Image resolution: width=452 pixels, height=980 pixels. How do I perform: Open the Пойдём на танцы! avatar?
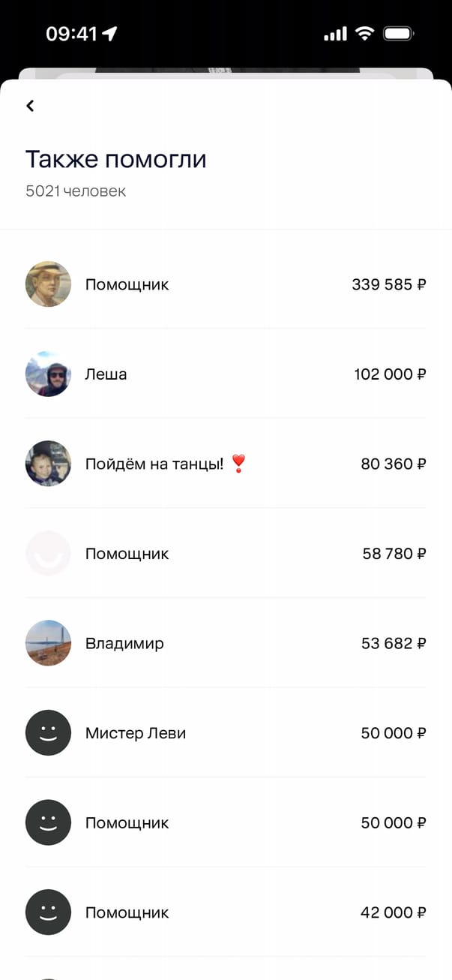coord(48,464)
